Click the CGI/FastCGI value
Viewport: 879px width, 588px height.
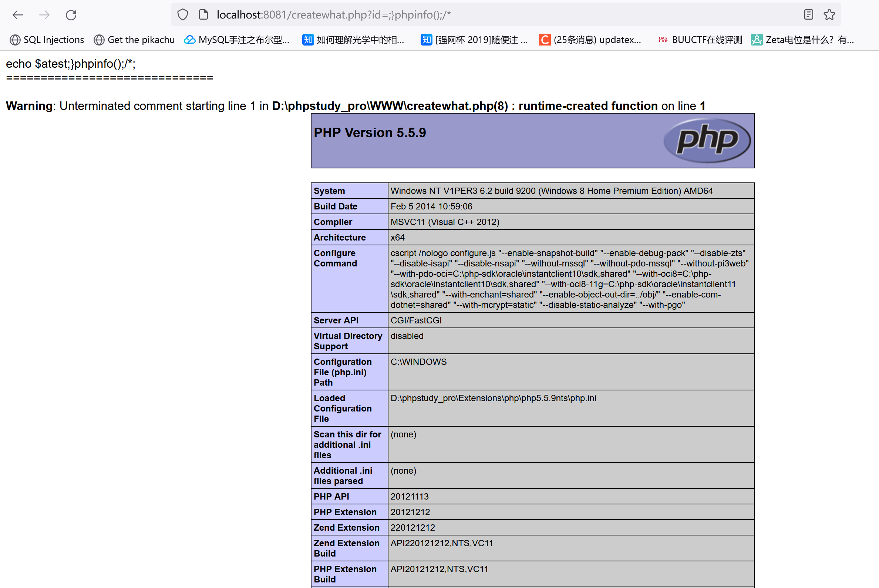coord(416,320)
